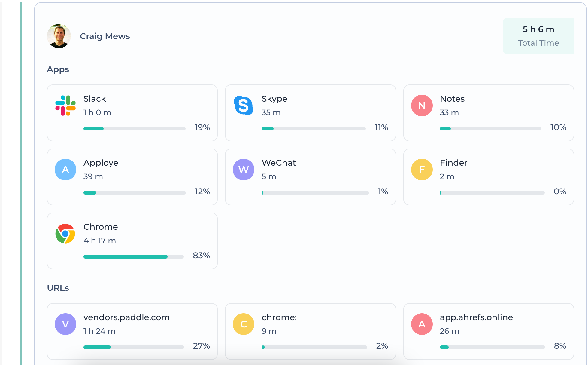Select the Apploye app name

click(x=101, y=163)
